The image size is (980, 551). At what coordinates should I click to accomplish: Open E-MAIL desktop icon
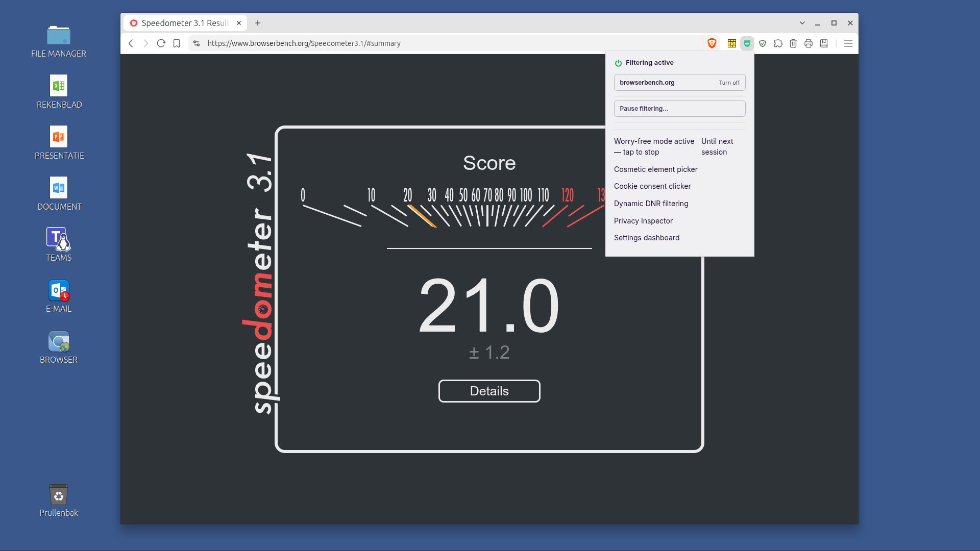[x=59, y=296]
